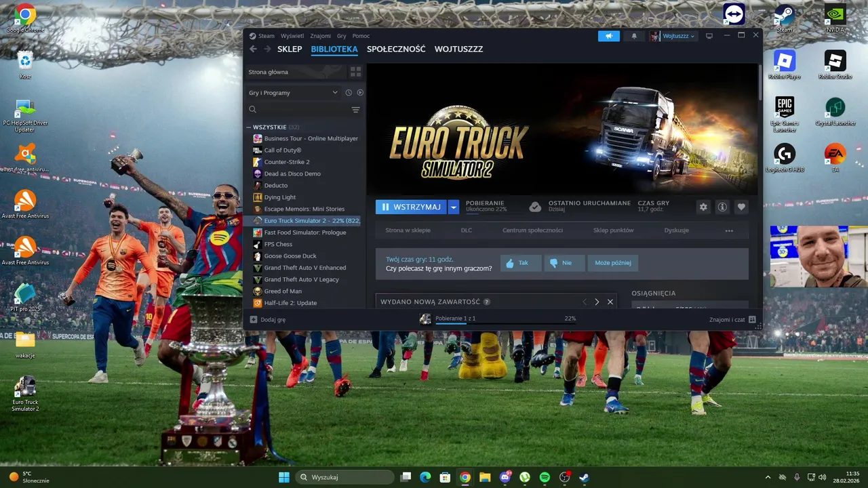Open Steam menu in menu bar

point(267,36)
